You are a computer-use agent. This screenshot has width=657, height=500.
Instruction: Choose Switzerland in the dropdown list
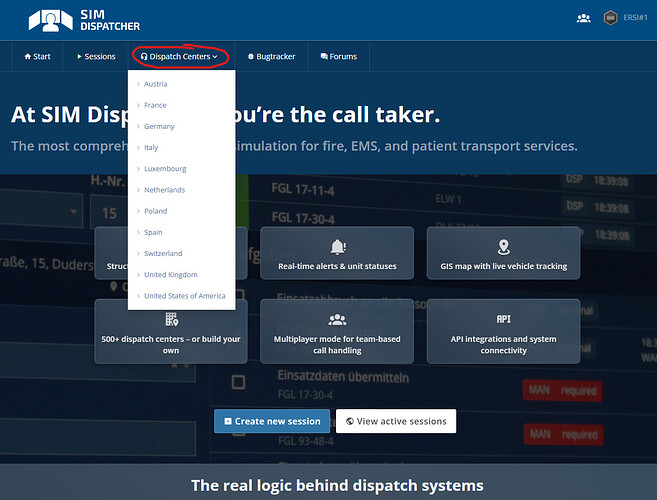pyautogui.click(x=163, y=254)
